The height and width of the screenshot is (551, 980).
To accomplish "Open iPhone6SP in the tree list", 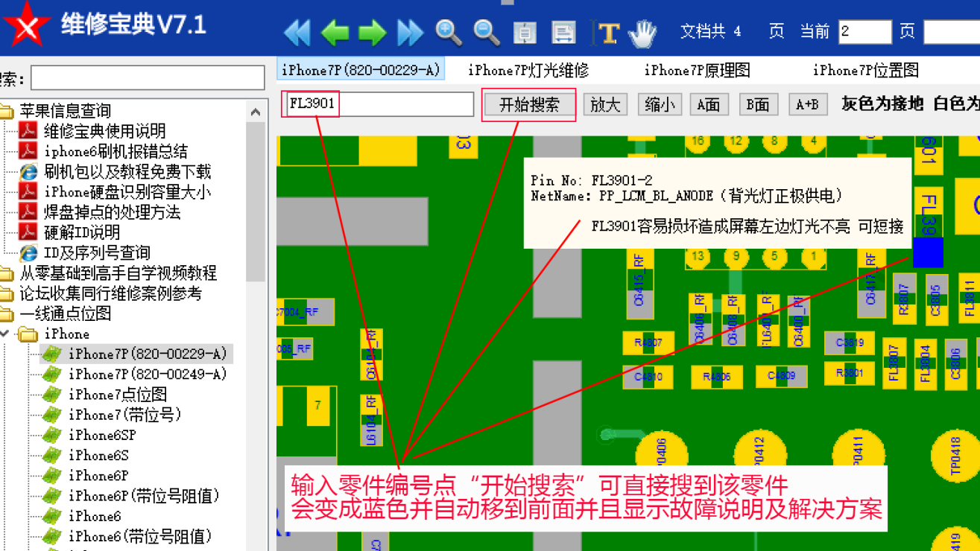I will point(102,435).
